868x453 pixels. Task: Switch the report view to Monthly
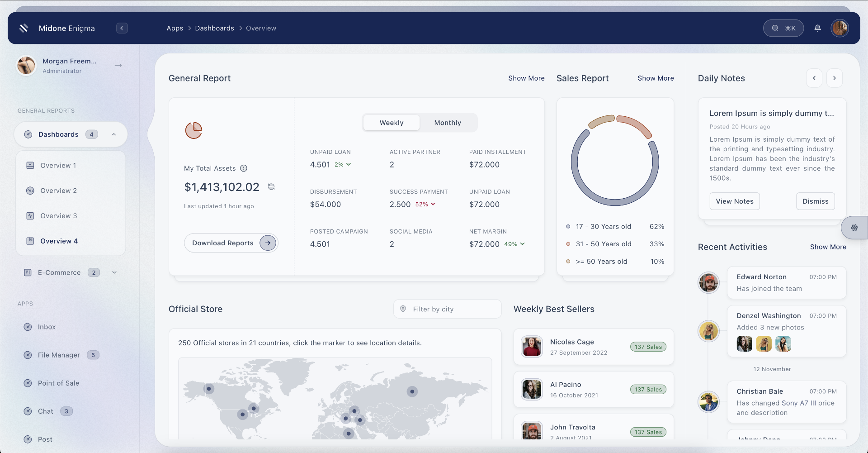(447, 122)
